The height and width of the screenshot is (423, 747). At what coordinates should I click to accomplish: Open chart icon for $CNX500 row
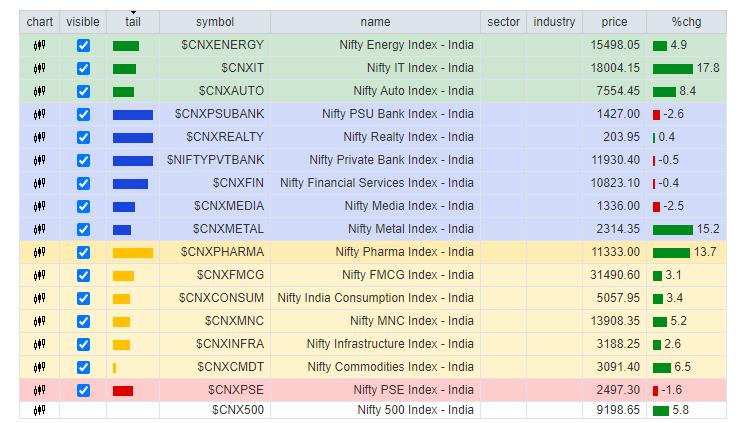click(x=39, y=410)
